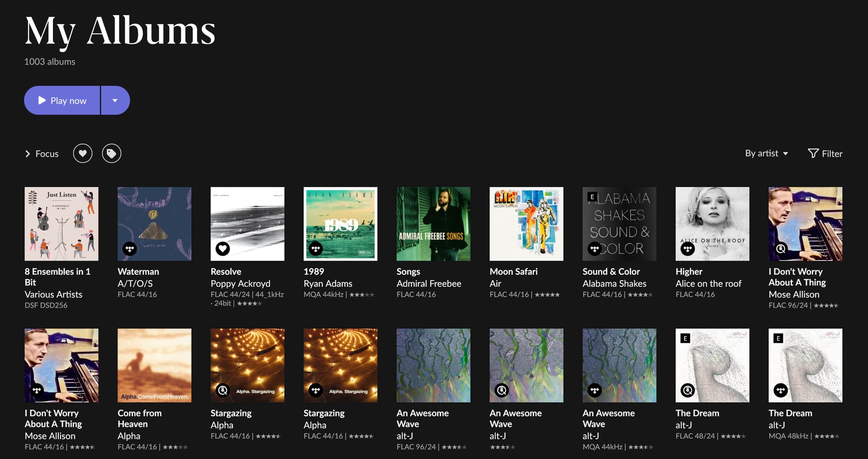The width and height of the screenshot is (868, 459).
Task: Click the 1003 albums count text
Action: click(x=50, y=62)
